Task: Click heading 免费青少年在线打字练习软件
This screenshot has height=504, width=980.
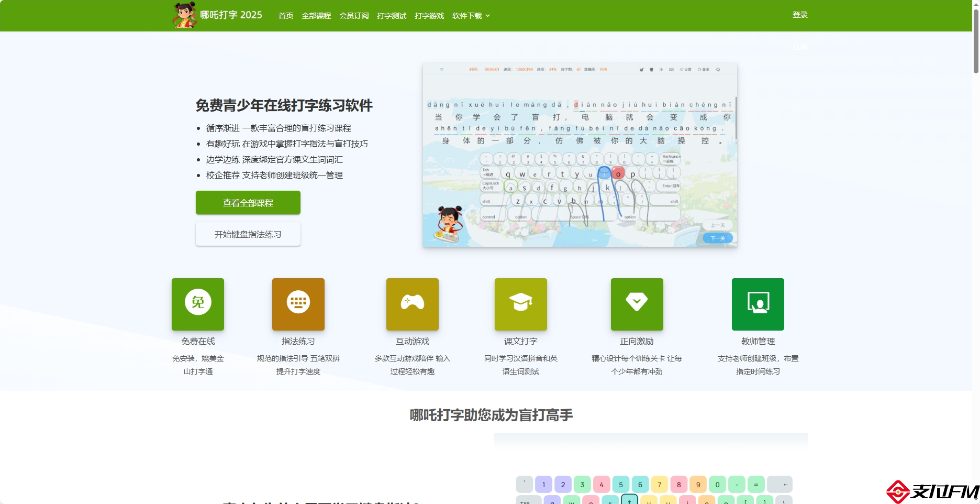Action: click(284, 106)
